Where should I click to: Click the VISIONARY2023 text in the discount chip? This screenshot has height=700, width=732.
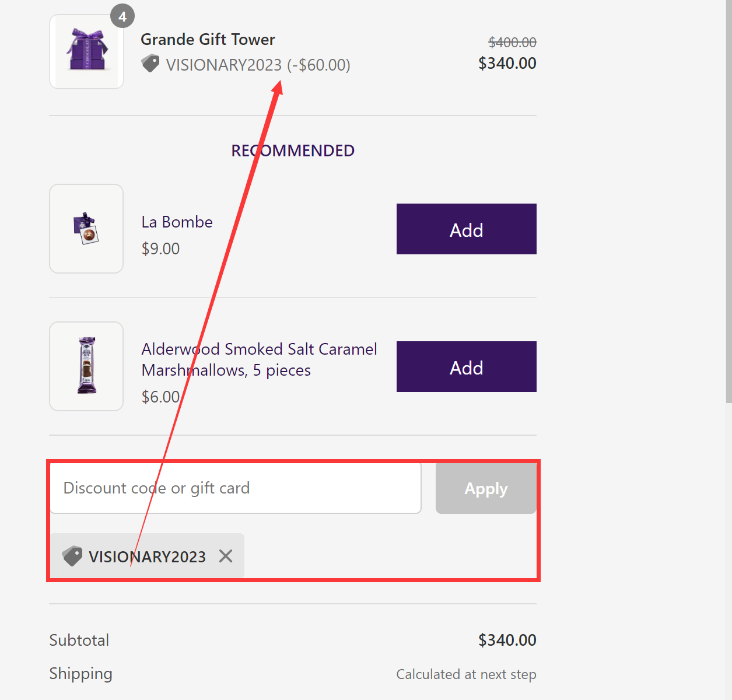tap(146, 556)
